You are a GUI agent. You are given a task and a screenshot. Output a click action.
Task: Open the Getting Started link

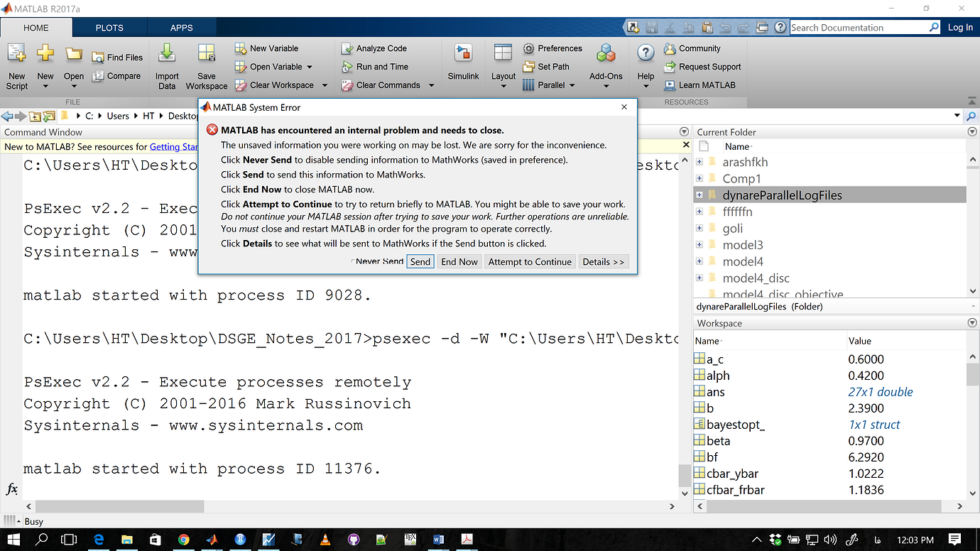(x=174, y=146)
